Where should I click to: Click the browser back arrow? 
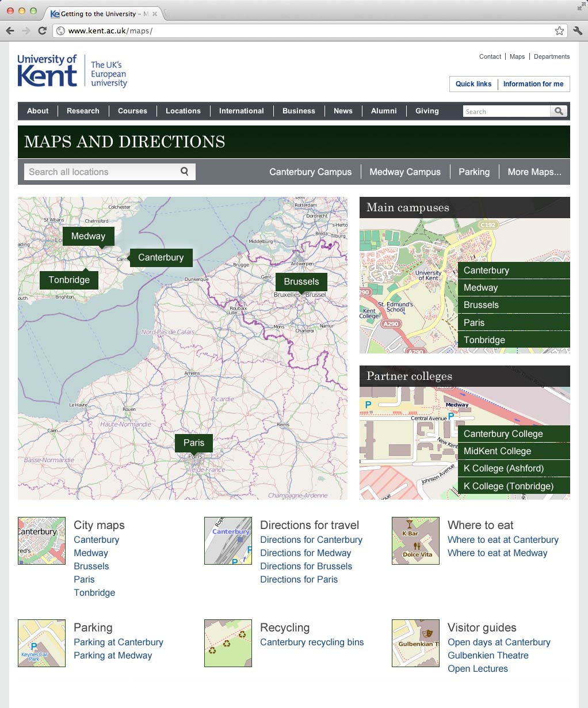point(10,31)
